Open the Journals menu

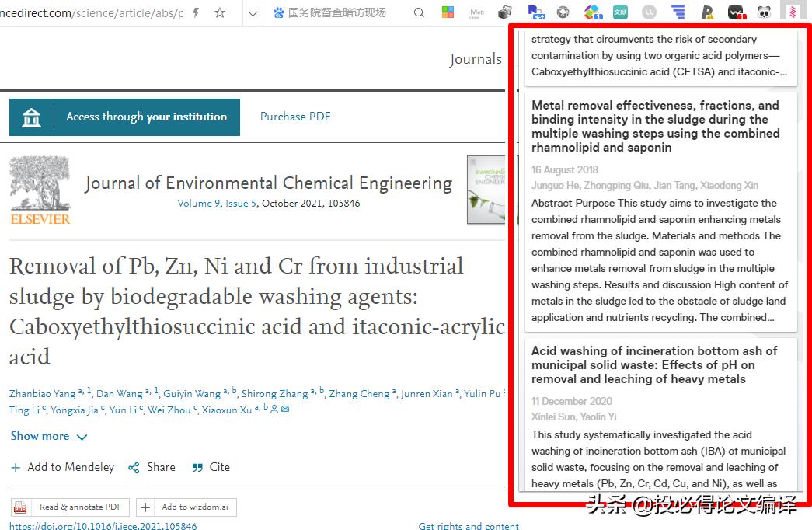tap(476, 58)
